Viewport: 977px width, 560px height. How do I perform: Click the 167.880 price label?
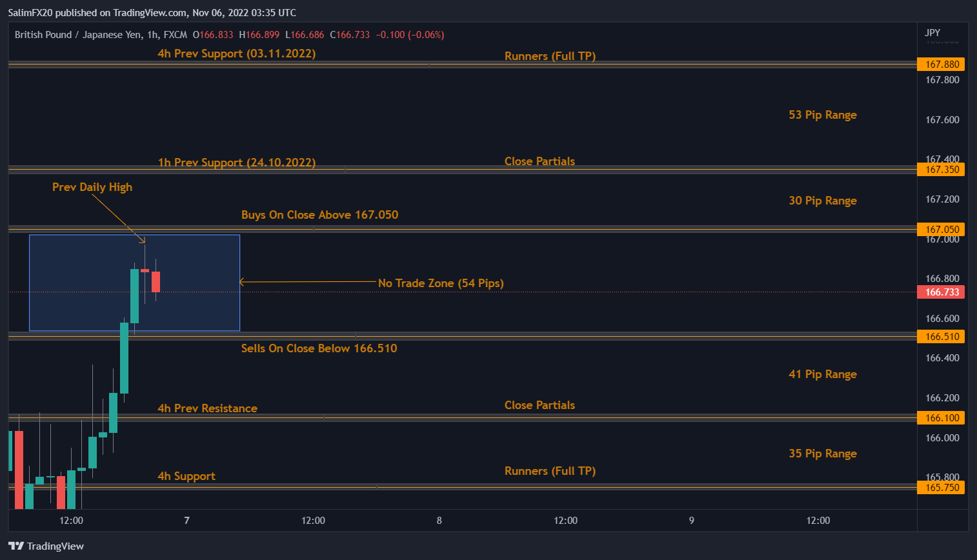click(x=942, y=65)
